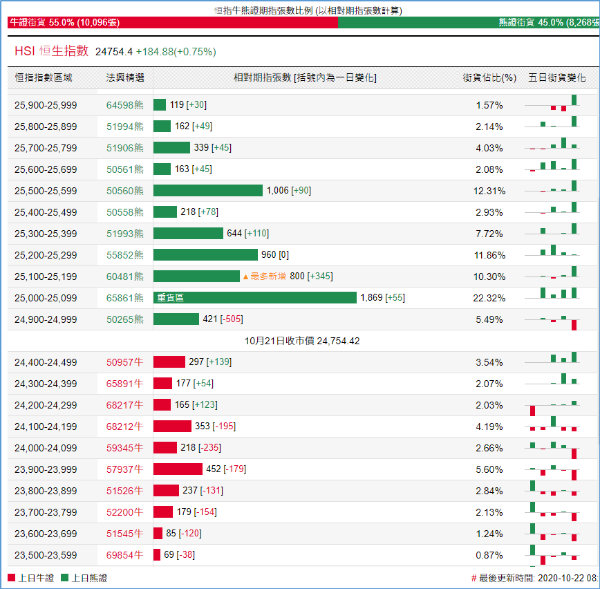Click the 五日街貨變化 column header
This screenshot has width=600, height=589.
coord(557,78)
